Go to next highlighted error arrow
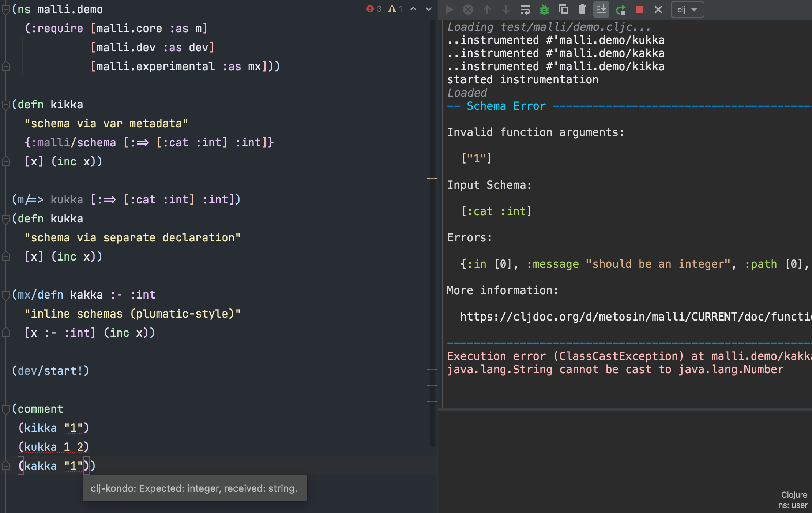Viewport: 812px width, 513px height. coord(429,9)
